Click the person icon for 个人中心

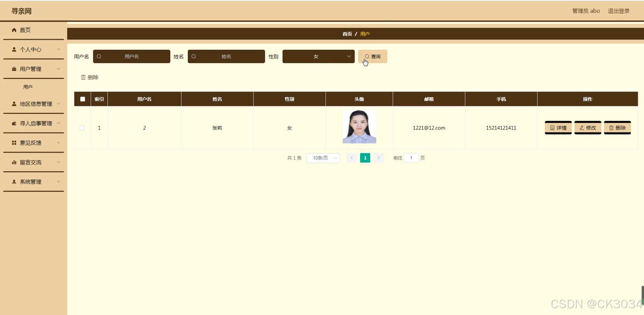click(14, 49)
